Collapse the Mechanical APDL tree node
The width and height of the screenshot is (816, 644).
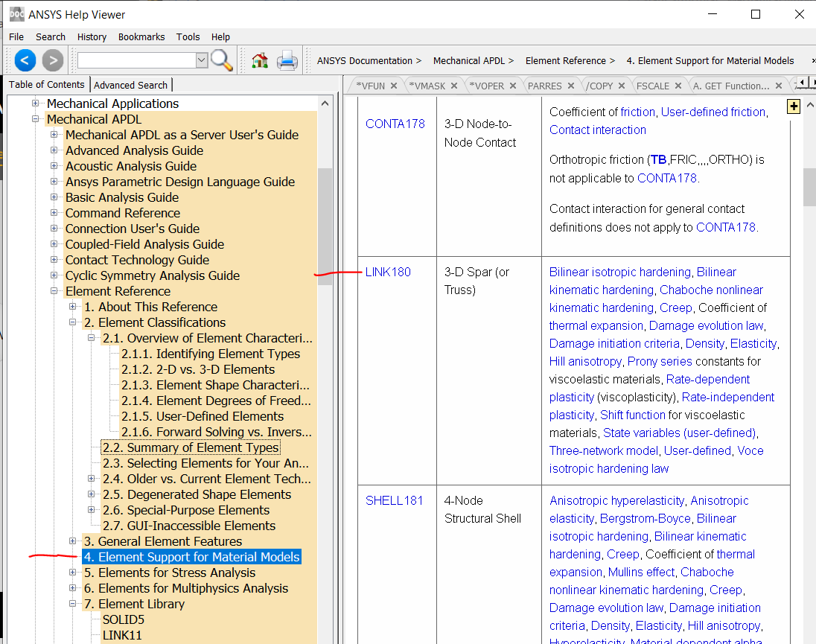coord(36,118)
